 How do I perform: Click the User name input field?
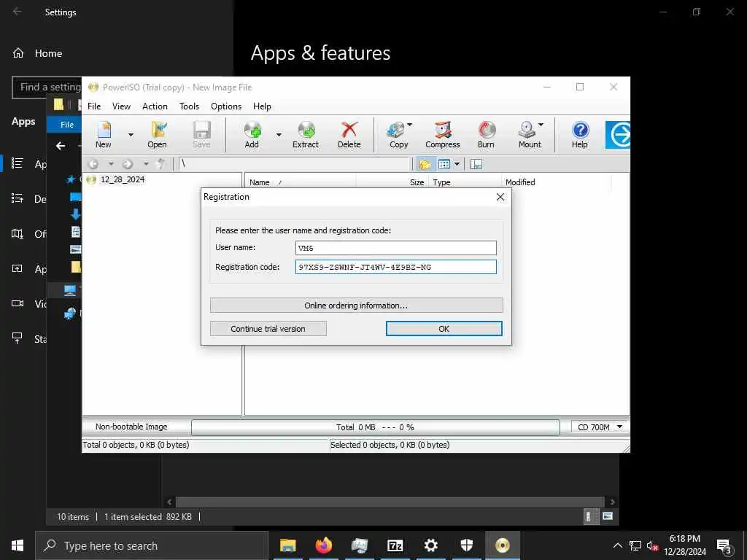396,248
